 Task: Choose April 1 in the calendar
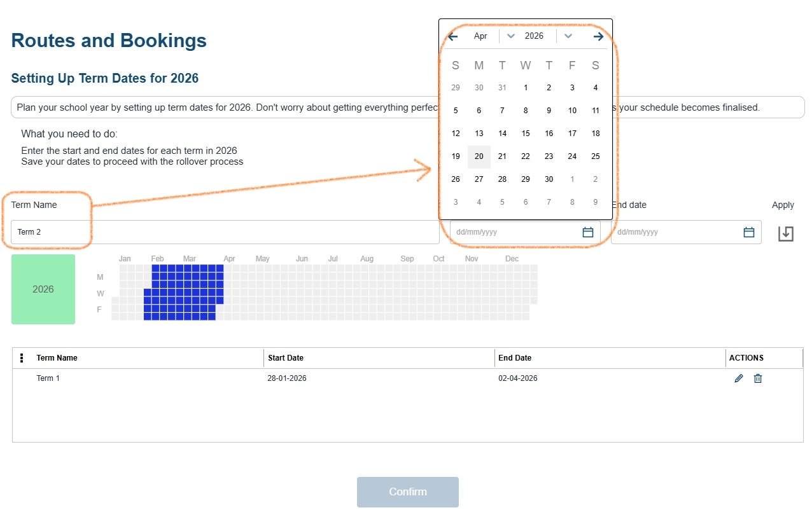[526, 88]
